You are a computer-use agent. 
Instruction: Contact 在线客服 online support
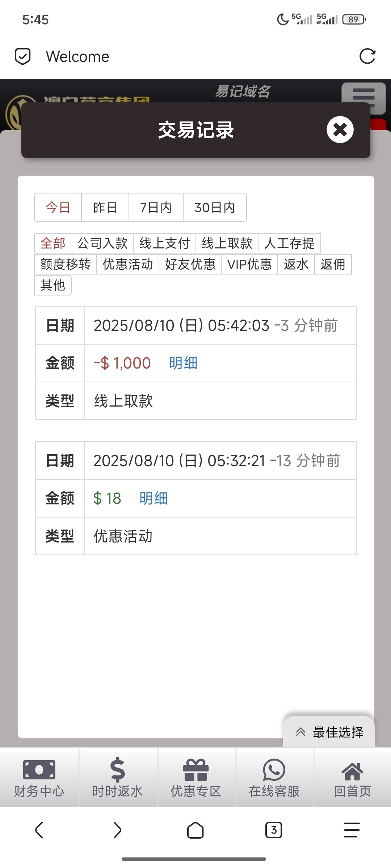(274, 778)
